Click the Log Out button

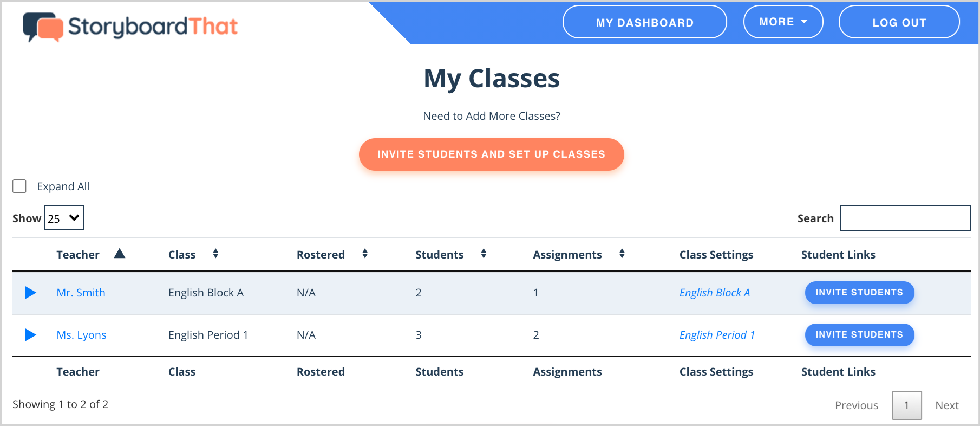(899, 22)
